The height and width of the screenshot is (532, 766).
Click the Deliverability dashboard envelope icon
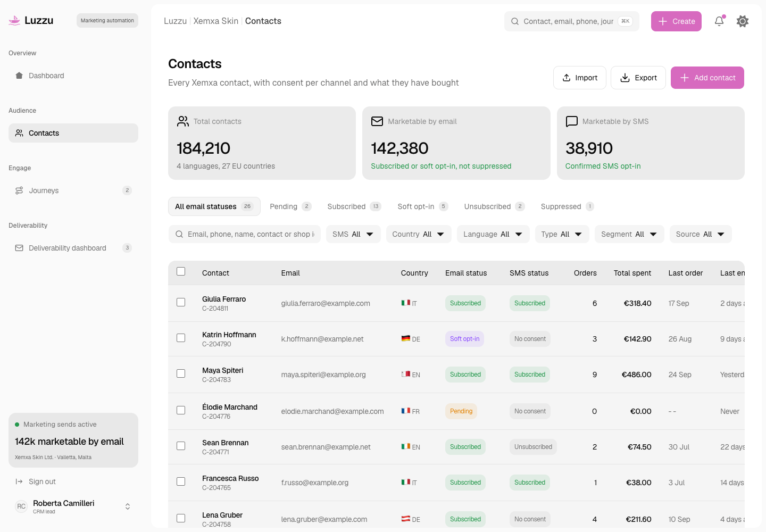pyautogui.click(x=19, y=248)
